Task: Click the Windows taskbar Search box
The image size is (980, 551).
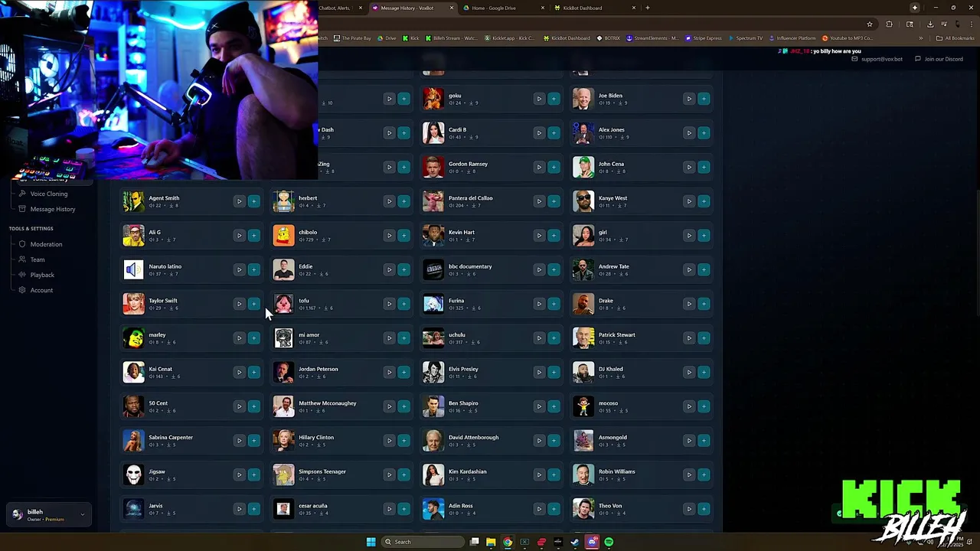Action: click(423, 542)
